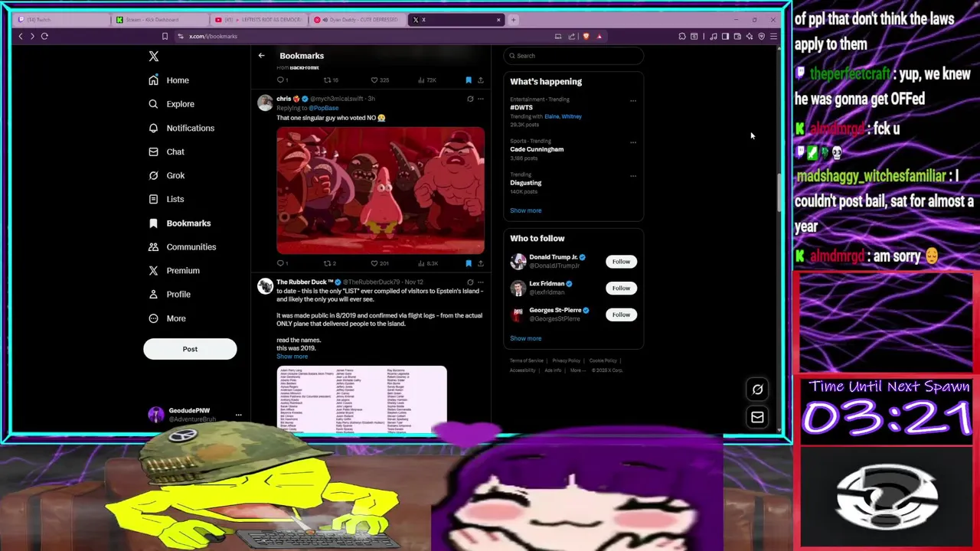
Task: Share the top post with 72K views
Action: click(481, 80)
